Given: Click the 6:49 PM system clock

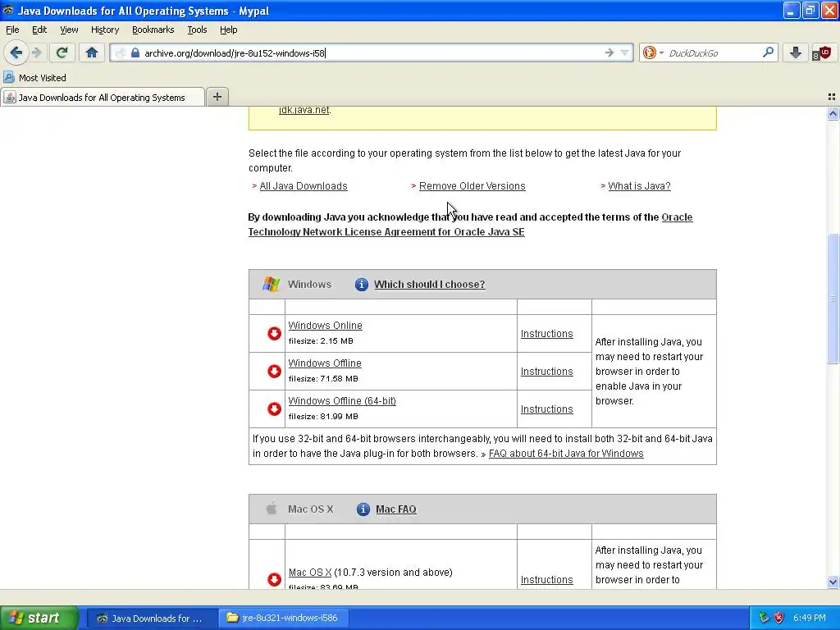Looking at the screenshot, I should pos(809,618).
